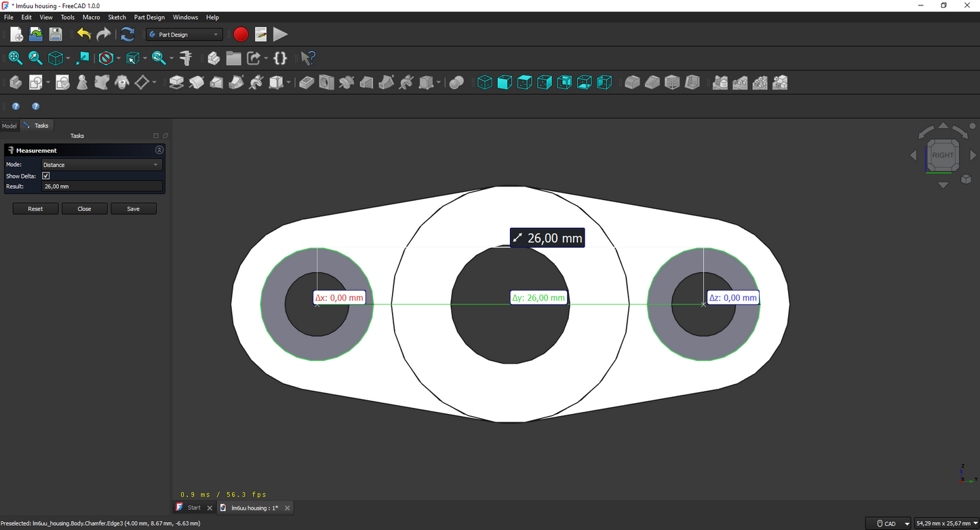This screenshot has height=530, width=980.
Task: Collapse the Measurement panel
Action: click(159, 150)
